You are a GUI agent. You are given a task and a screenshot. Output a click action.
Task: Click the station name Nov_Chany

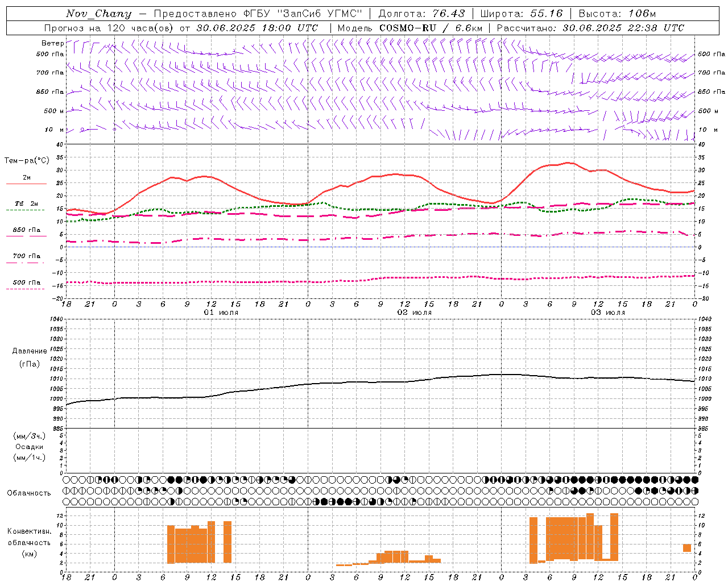98,14
